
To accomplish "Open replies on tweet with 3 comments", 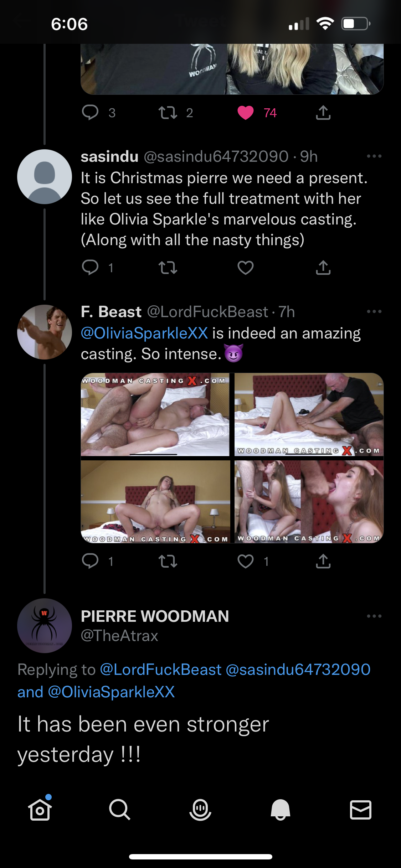I will pyautogui.click(x=90, y=113).
